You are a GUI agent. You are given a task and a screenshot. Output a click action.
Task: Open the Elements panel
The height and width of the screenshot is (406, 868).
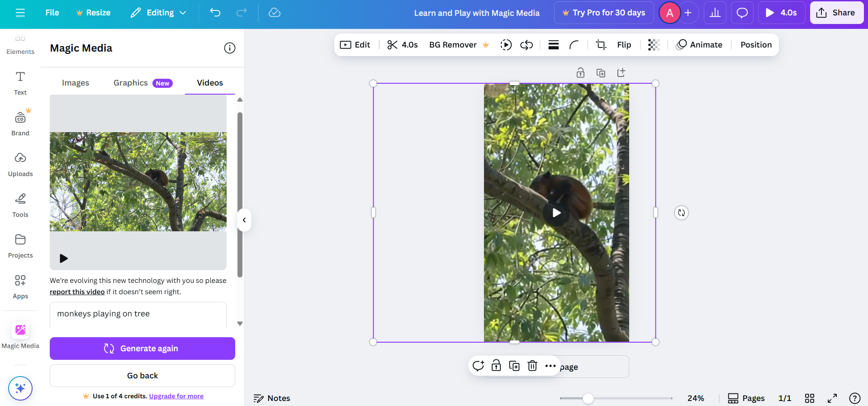coord(20,44)
